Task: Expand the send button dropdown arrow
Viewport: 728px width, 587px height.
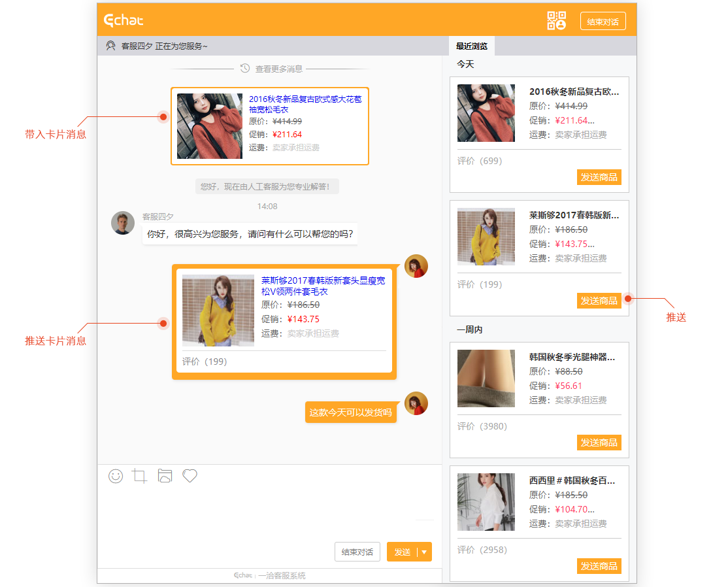Action: point(424,552)
